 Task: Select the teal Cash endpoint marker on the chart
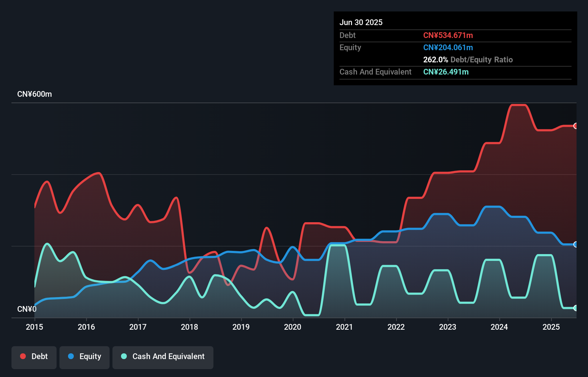click(575, 307)
